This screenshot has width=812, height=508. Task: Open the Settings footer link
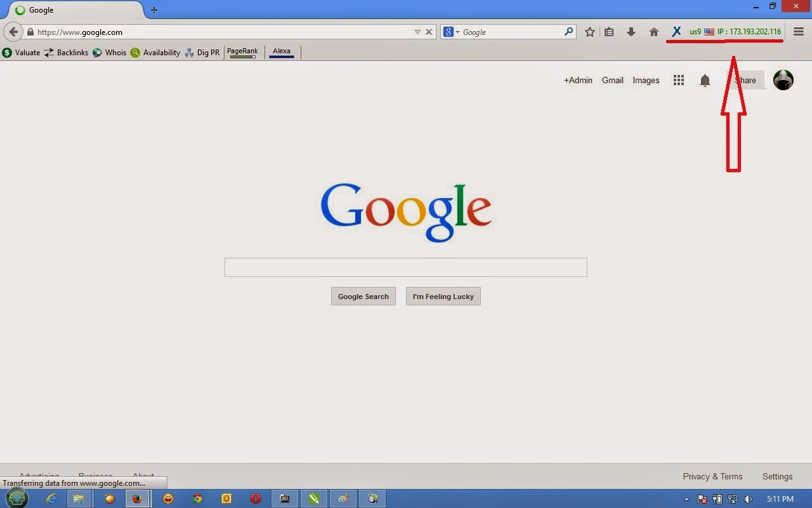[x=778, y=476]
